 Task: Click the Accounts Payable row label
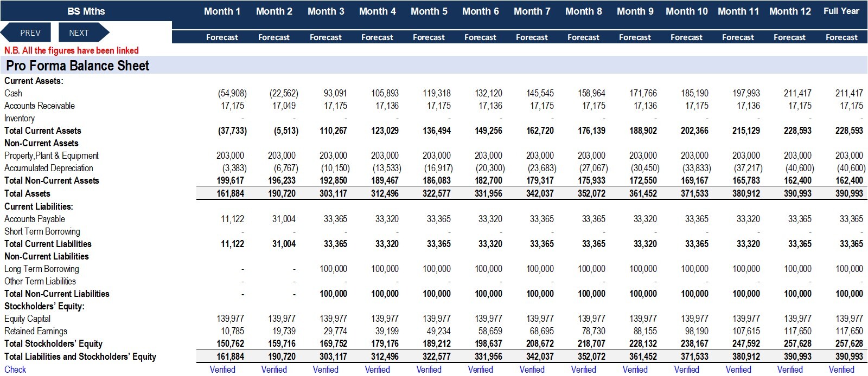pyautogui.click(x=34, y=219)
